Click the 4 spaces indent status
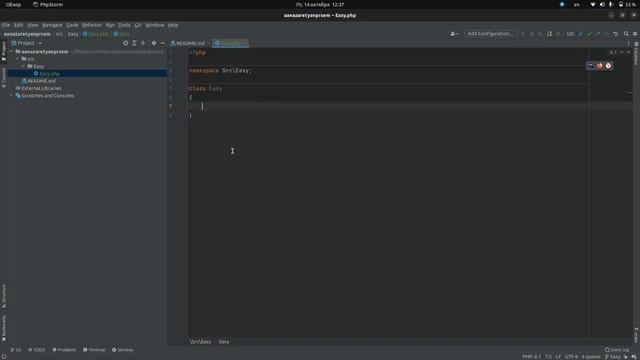Screen dimensions: 640x360 [x=591, y=357]
